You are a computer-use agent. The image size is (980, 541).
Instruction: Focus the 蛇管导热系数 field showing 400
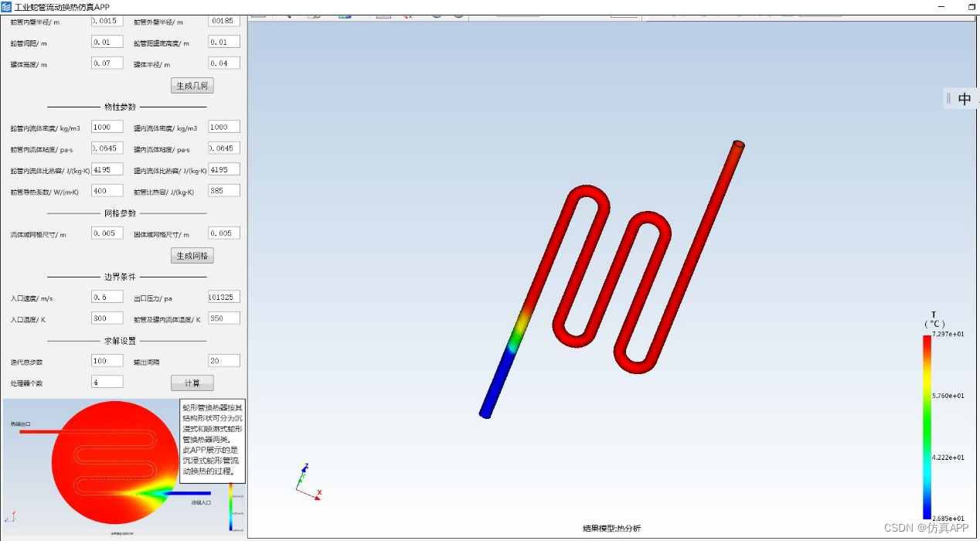click(x=107, y=190)
